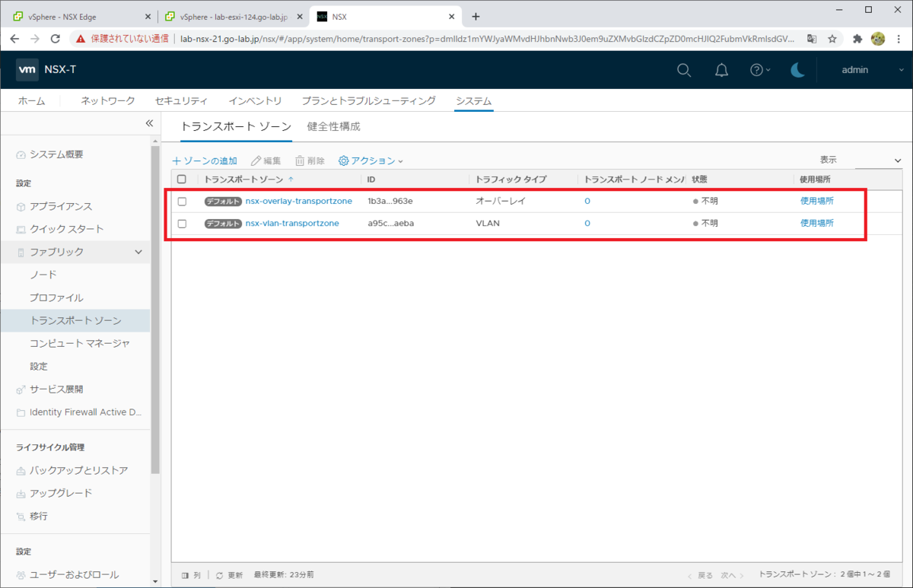Close the NSX browser tab

452,16
